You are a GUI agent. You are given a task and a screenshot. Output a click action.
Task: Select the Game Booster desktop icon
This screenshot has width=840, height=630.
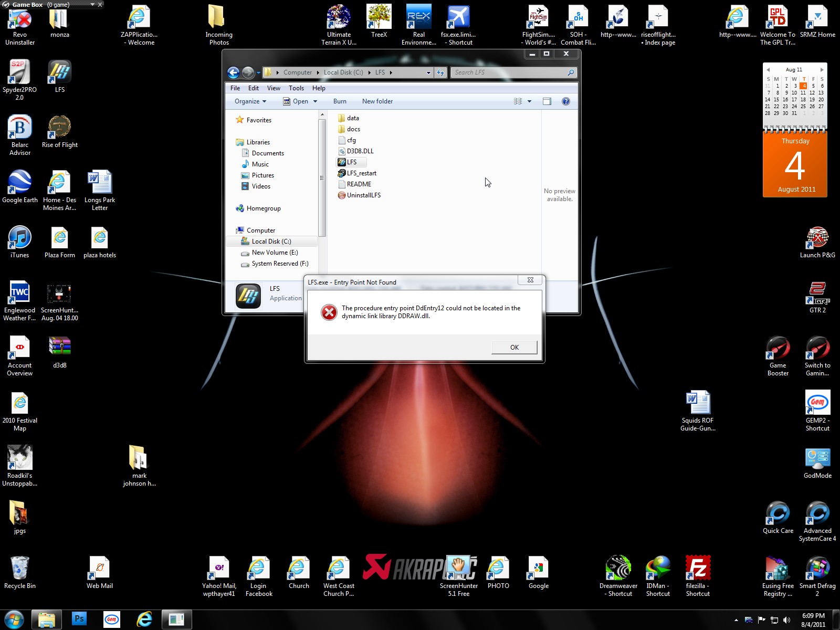pyautogui.click(x=778, y=356)
